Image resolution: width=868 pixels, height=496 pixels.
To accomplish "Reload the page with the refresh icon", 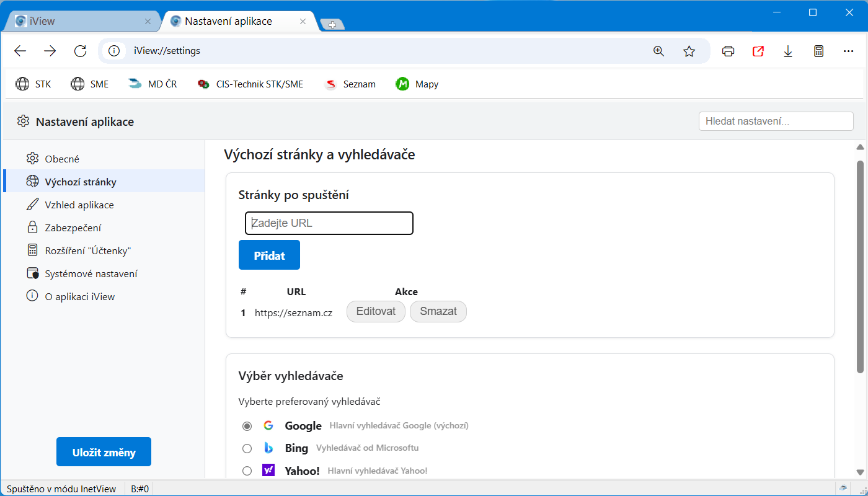I will (80, 51).
